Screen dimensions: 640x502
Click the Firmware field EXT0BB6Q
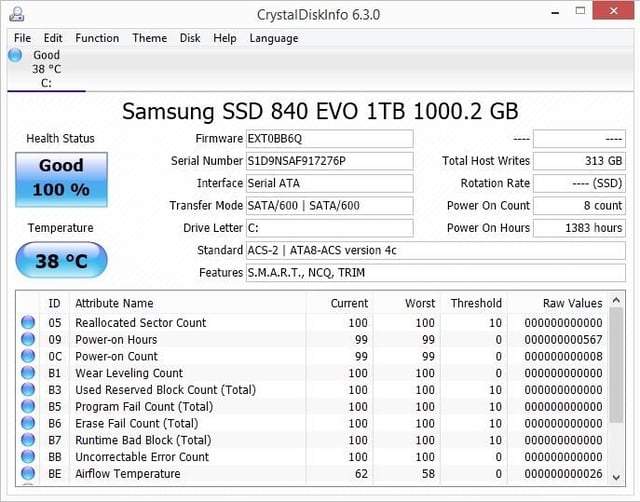point(329,139)
